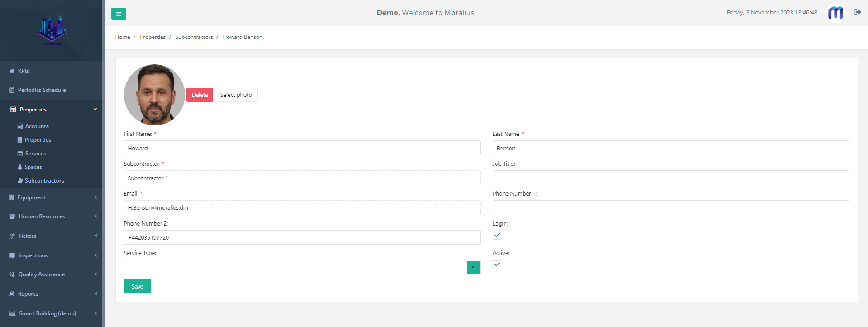Expand the Human Resources menu chevron
868x327 pixels.
tap(96, 216)
